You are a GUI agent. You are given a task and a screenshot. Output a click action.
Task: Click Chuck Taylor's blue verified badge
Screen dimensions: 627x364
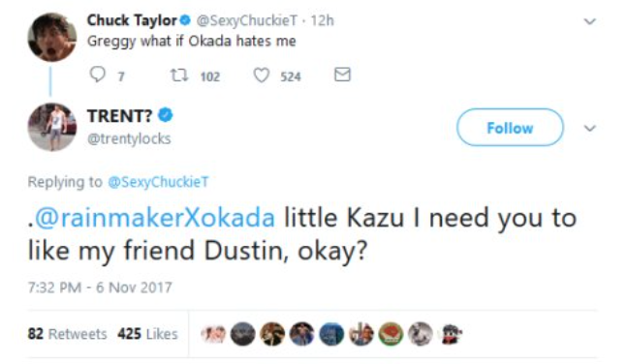coord(185,20)
